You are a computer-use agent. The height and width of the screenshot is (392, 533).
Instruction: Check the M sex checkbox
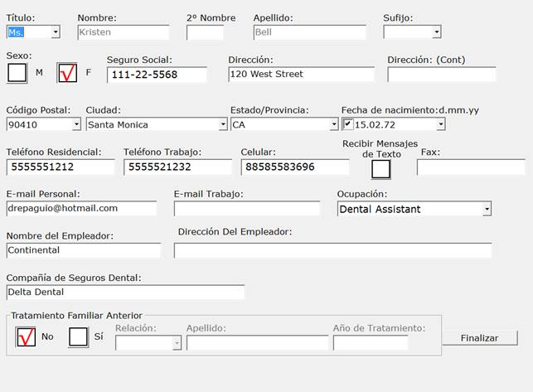(x=17, y=73)
